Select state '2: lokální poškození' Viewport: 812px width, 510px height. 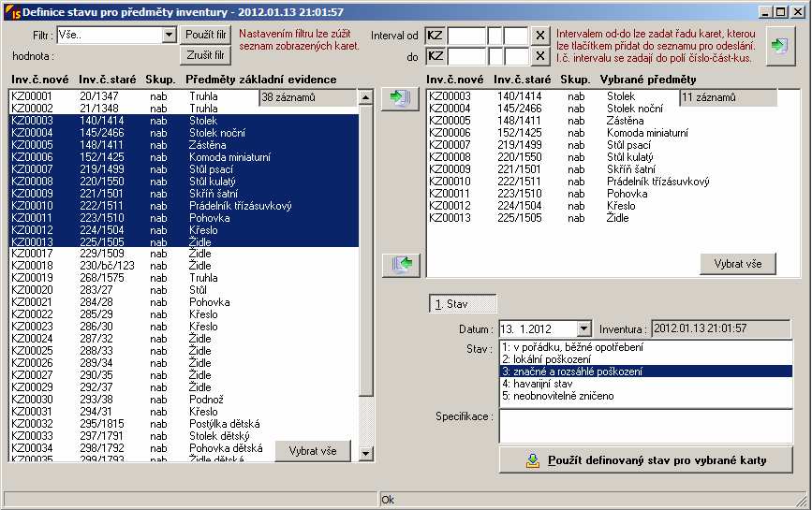tap(646, 359)
